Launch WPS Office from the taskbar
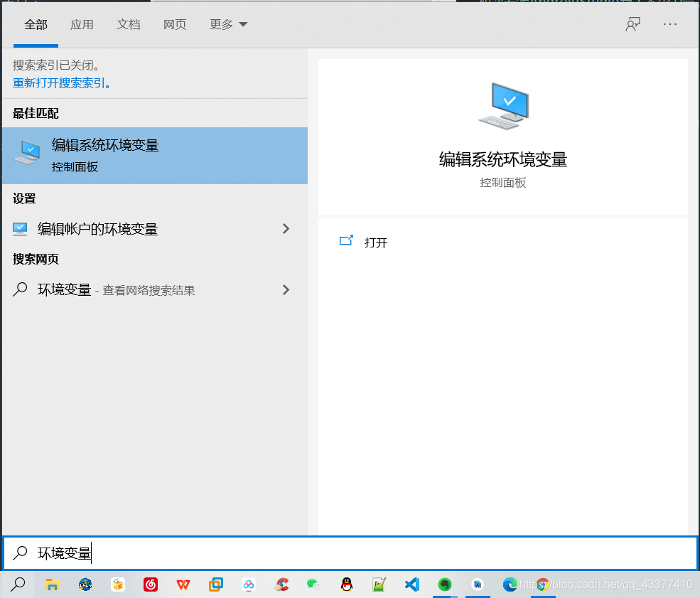The width and height of the screenshot is (700, 598). (183, 584)
